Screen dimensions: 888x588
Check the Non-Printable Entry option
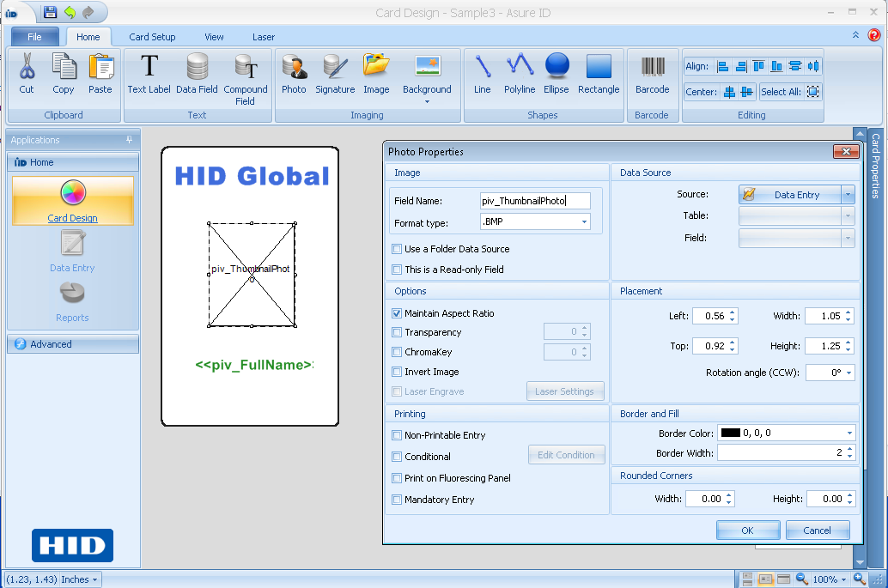coord(397,435)
